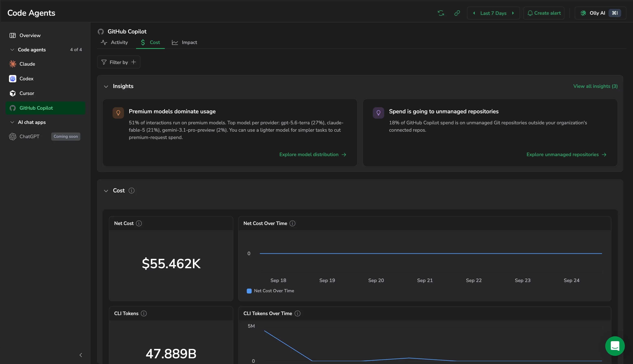Image resolution: width=633 pixels, height=364 pixels.
Task: Click the $55.462K net cost value
Action: (x=171, y=264)
